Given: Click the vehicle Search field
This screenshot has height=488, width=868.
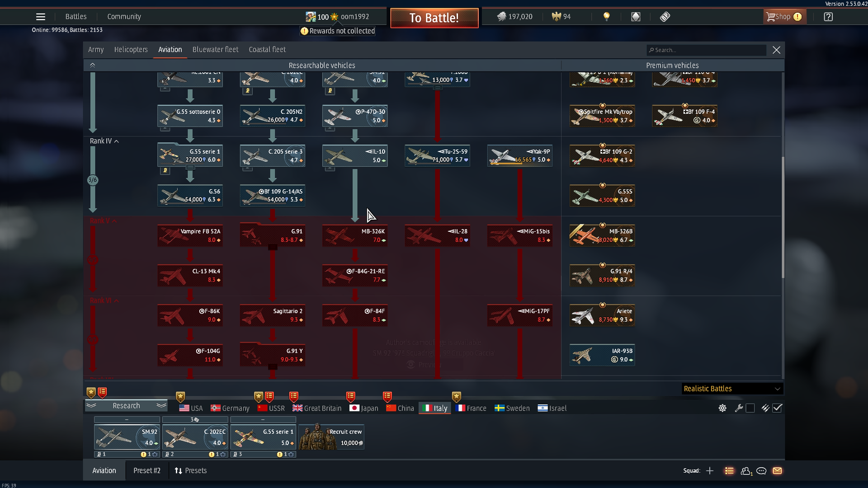Looking at the screenshot, I should pos(707,50).
